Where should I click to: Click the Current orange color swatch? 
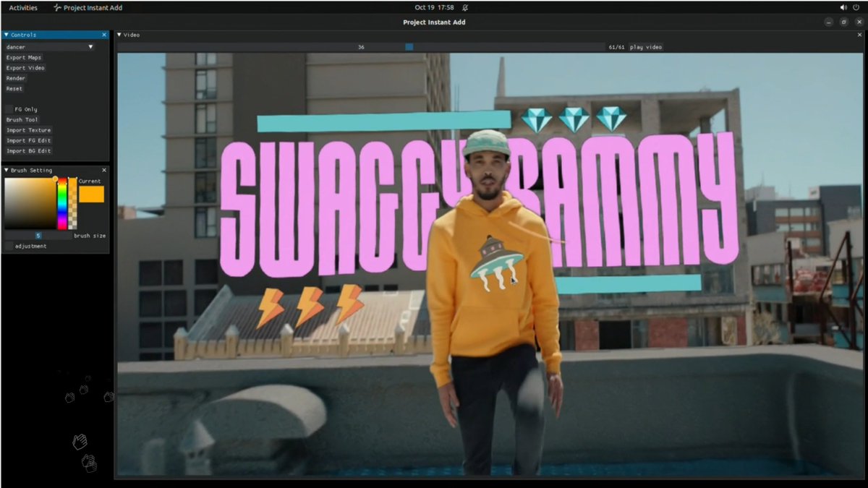tap(92, 194)
